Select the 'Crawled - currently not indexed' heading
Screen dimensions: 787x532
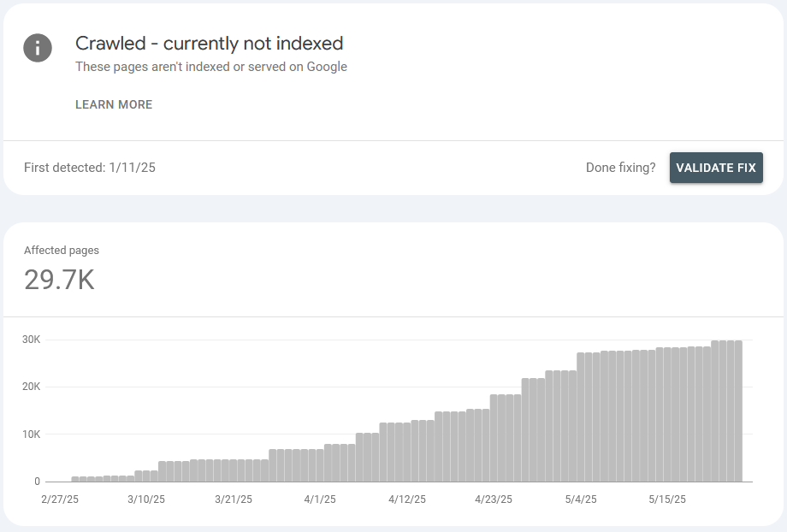[x=210, y=43]
